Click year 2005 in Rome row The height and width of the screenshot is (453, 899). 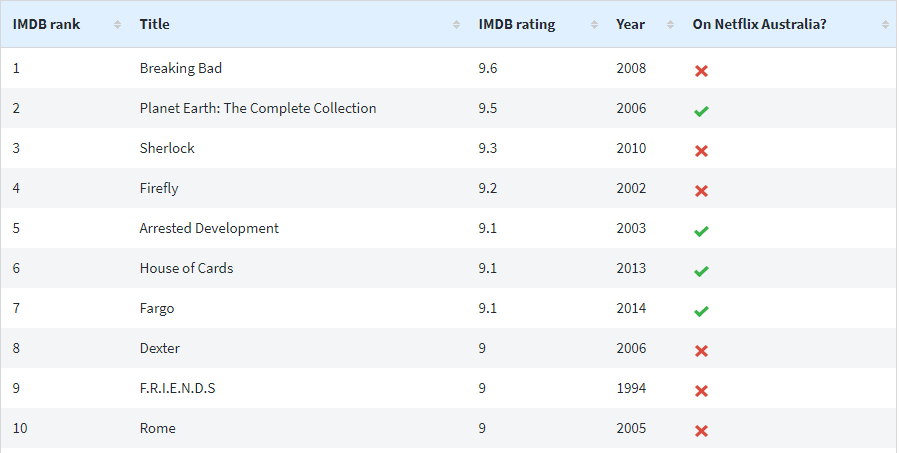point(631,428)
